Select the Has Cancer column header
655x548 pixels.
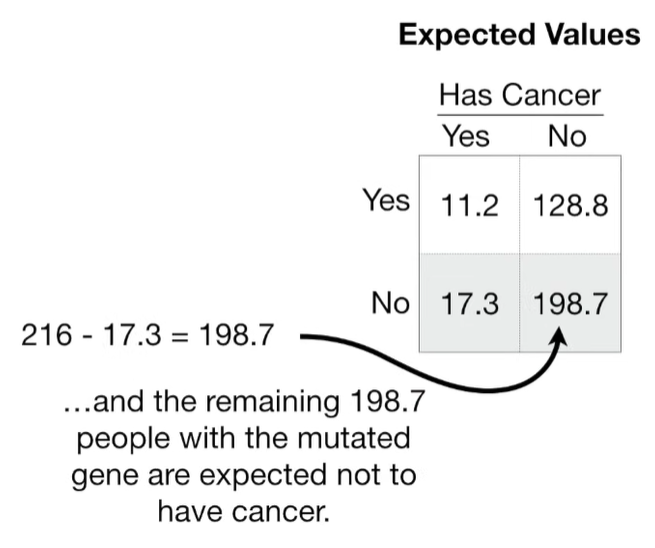(x=520, y=95)
